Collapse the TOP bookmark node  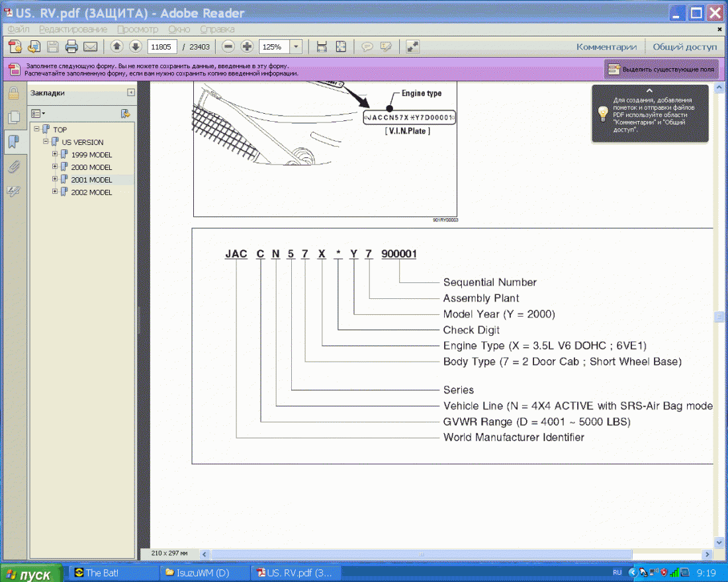(x=36, y=129)
